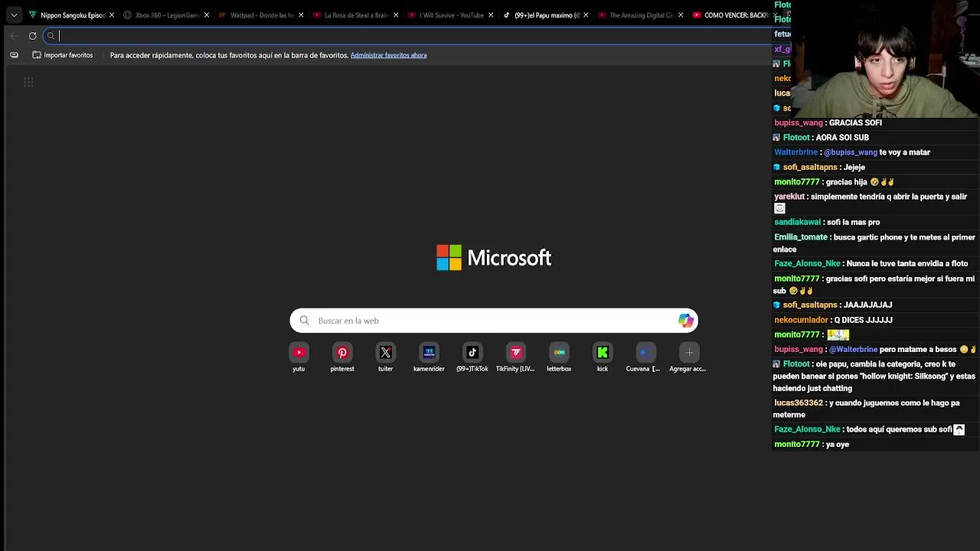Reload the page with refresh icon

pos(32,36)
